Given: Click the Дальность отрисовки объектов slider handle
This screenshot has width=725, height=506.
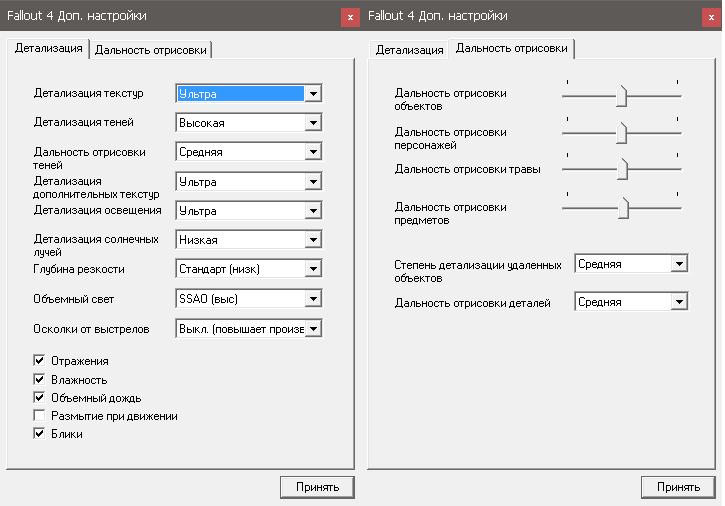Looking at the screenshot, I should [621, 96].
